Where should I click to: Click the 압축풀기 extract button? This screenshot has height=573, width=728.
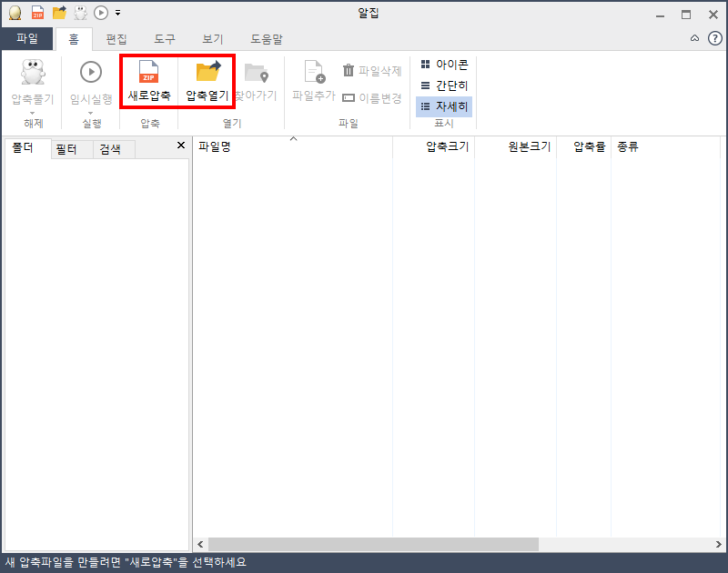click(x=33, y=82)
